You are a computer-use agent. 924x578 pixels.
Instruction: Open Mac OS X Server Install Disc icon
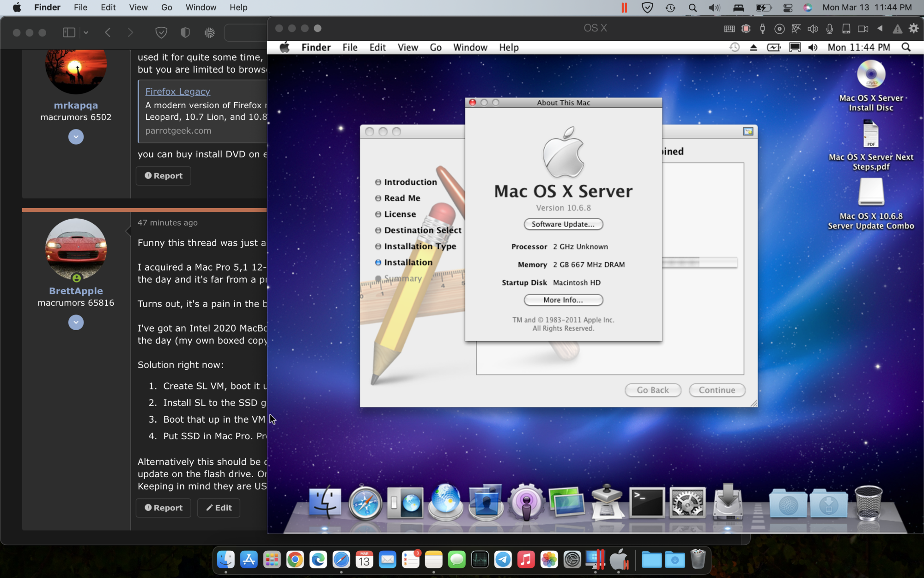pyautogui.click(x=871, y=74)
